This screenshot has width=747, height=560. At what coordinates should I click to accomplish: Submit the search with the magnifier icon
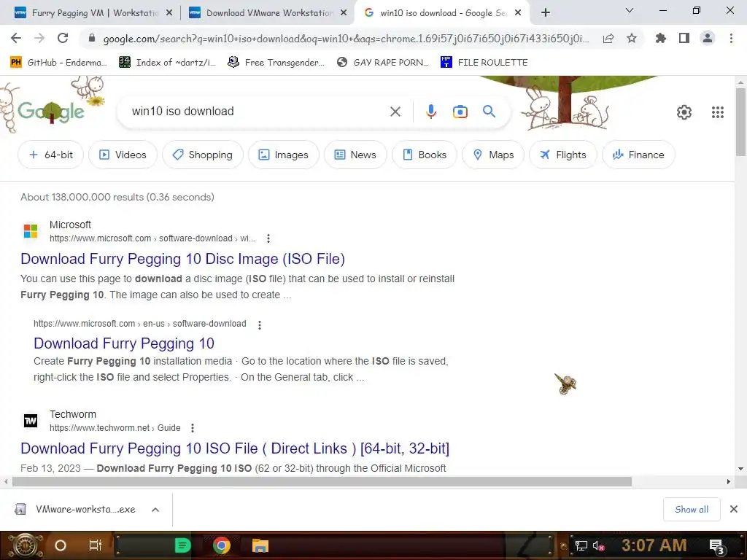[489, 112]
